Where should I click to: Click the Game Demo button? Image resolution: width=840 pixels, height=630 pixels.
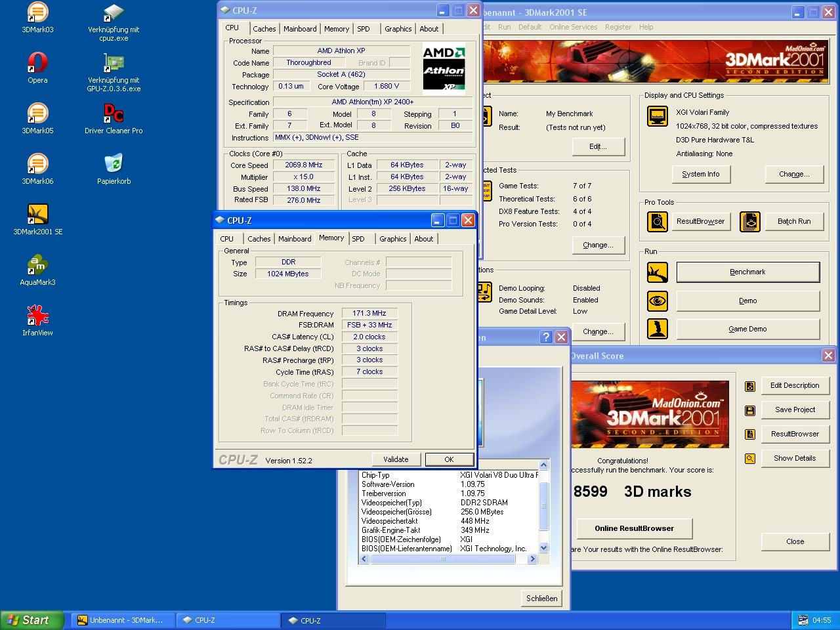point(747,329)
